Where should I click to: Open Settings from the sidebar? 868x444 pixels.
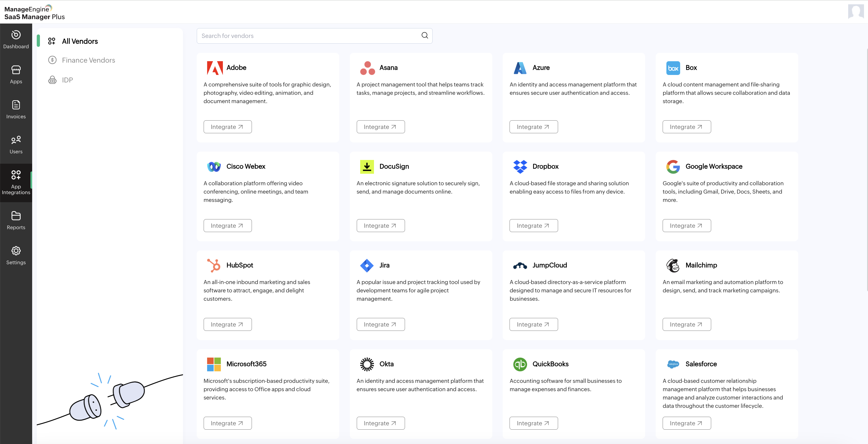click(16, 255)
